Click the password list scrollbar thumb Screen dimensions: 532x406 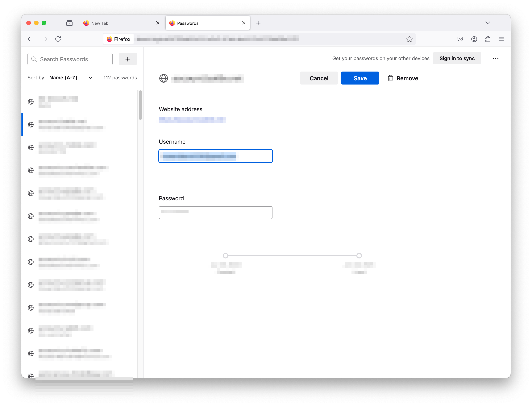coord(140,105)
